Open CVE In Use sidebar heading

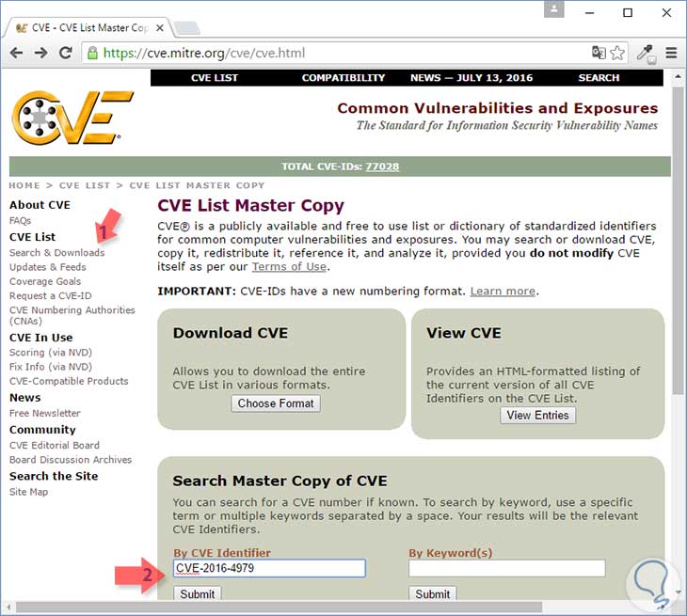41,338
